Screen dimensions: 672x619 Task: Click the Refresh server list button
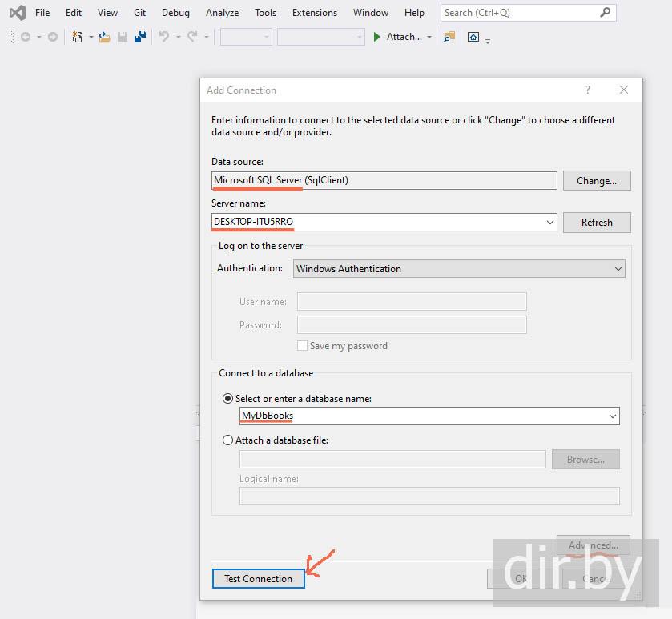pyautogui.click(x=597, y=223)
